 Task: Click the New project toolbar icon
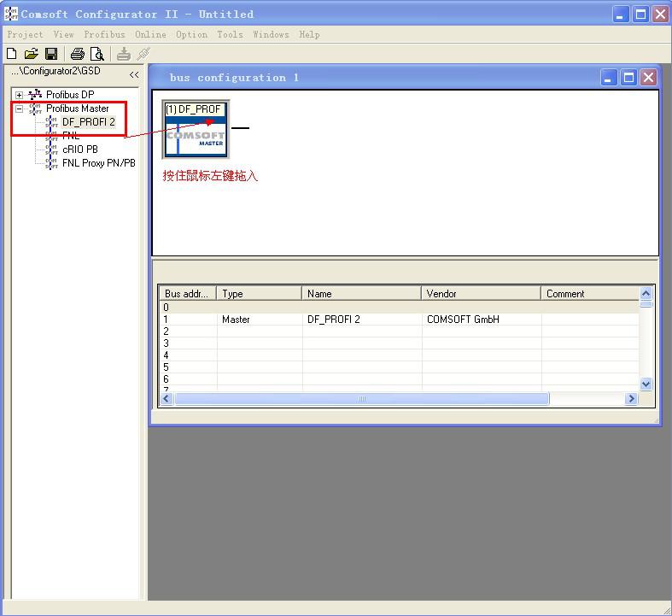(12, 54)
